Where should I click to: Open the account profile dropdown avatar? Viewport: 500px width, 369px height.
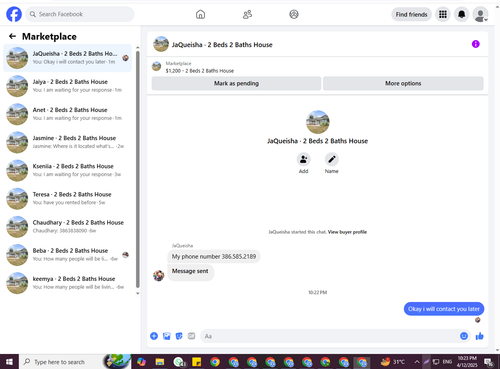tap(480, 15)
